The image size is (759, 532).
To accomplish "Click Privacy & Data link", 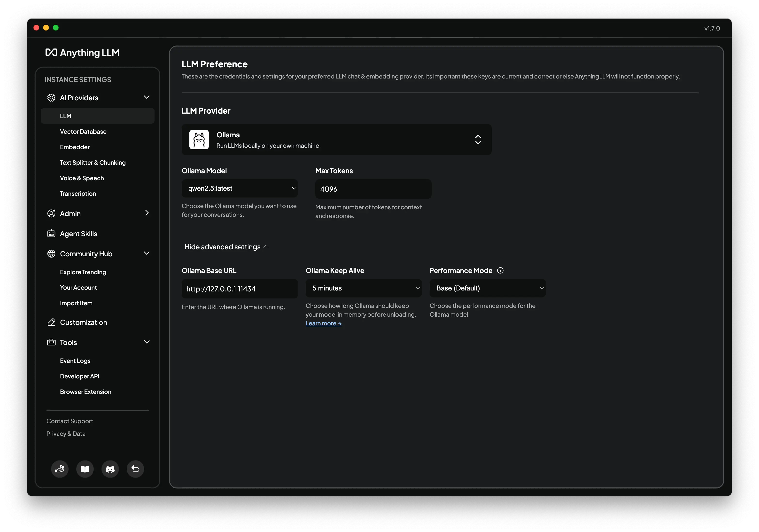I will pos(66,433).
